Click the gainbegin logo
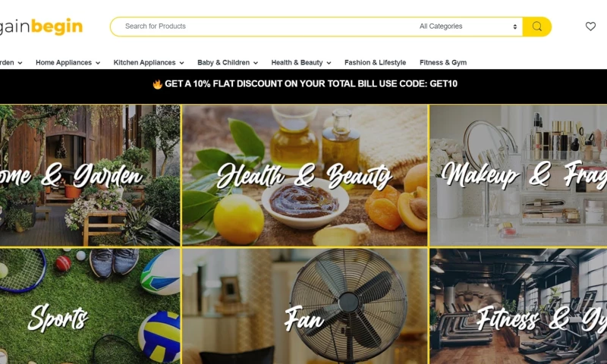Viewport: 607px width, 364px height. click(x=41, y=27)
